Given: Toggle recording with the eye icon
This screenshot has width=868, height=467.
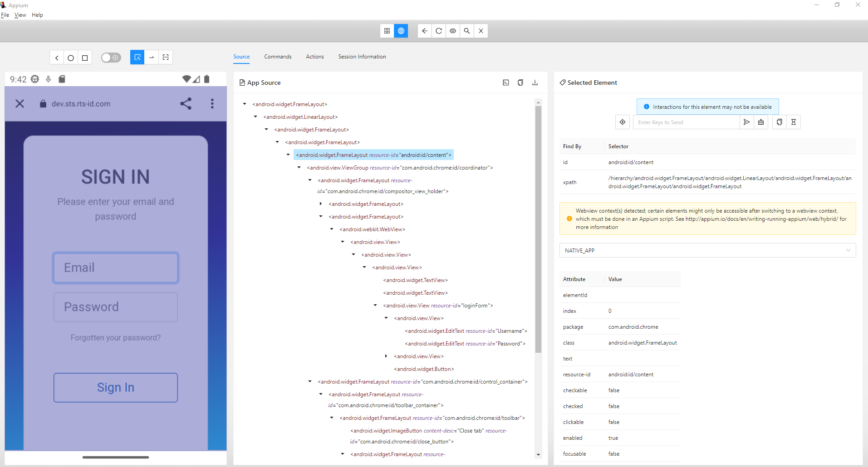Looking at the screenshot, I should tap(452, 31).
